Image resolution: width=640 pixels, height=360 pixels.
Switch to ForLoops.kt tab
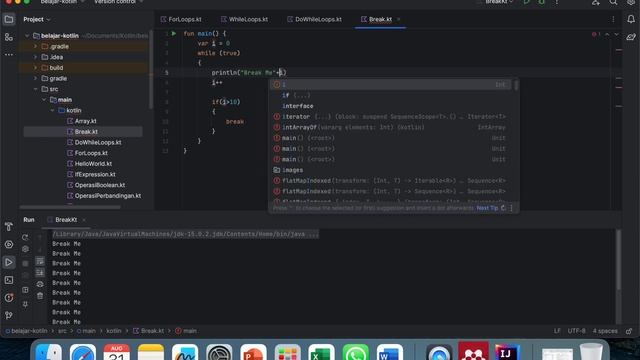(x=181, y=19)
